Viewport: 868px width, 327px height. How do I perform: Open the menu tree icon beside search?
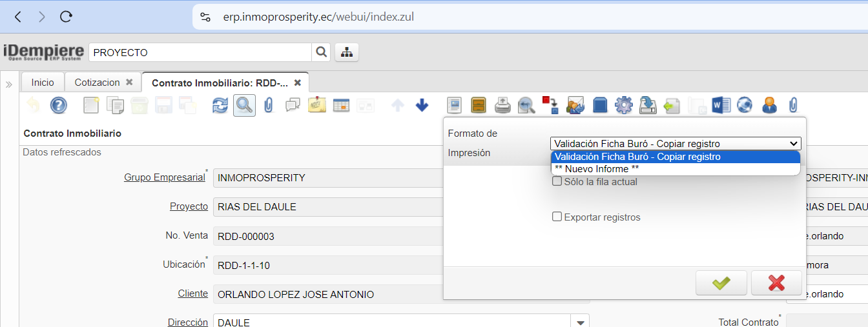347,53
